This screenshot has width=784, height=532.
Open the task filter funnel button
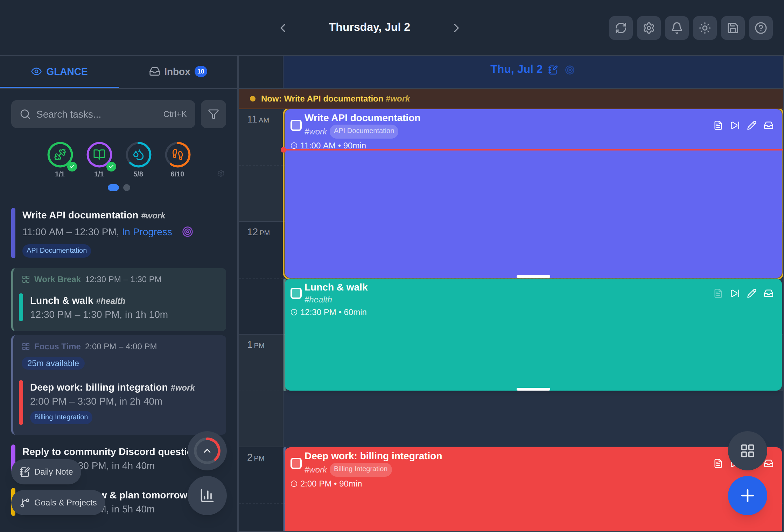pyautogui.click(x=213, y=114)
